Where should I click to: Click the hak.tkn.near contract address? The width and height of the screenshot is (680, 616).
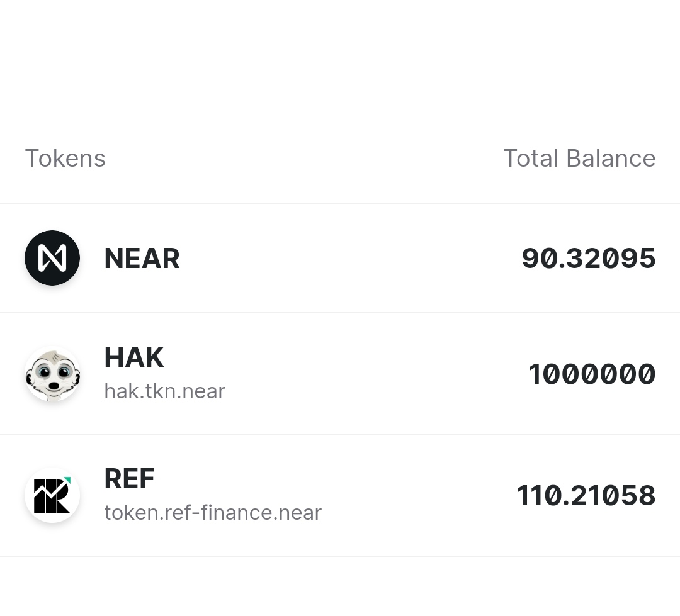pyautogui.click(x=164, y=391)
